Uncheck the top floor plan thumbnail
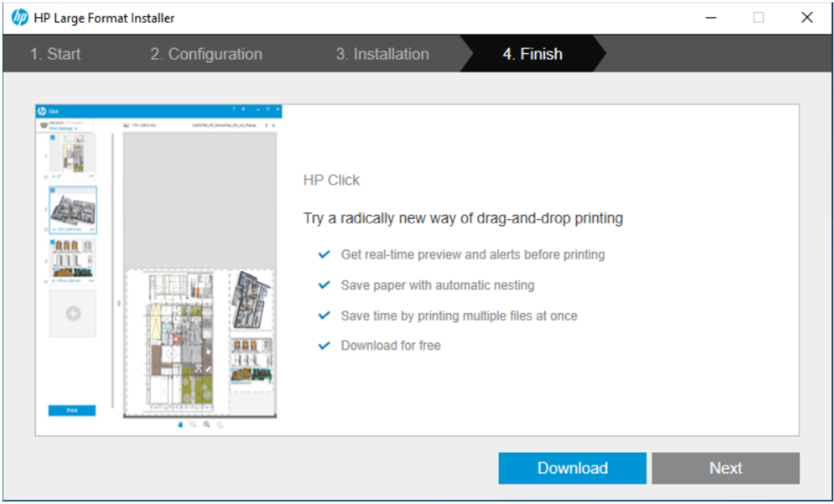Screen dimensions: 834x504 [53, 138]
